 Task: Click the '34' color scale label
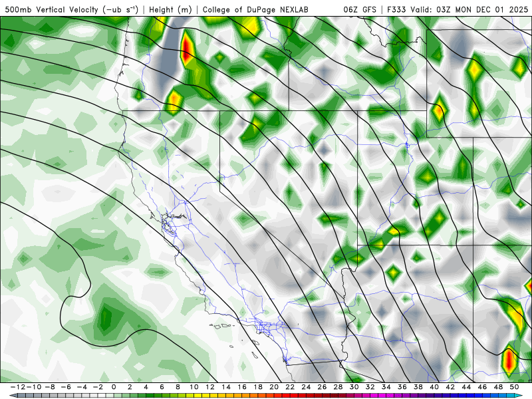click(386, 387)
